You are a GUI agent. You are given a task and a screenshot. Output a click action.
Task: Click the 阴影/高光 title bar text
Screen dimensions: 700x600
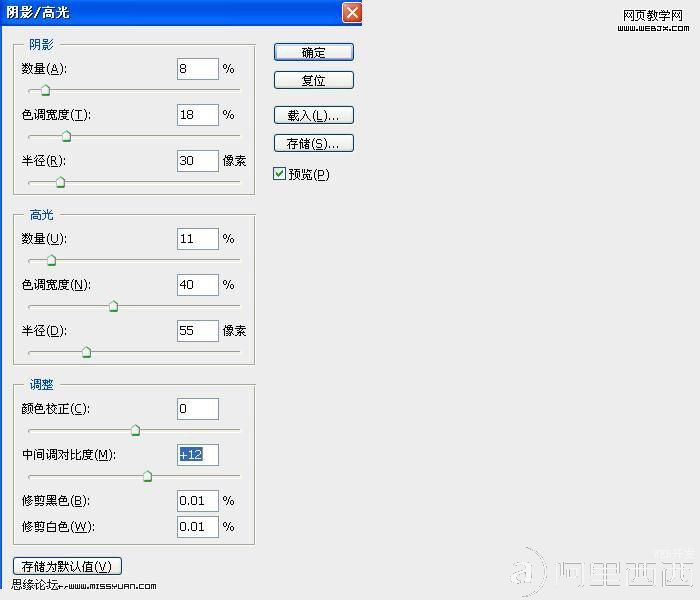(38, 12)
